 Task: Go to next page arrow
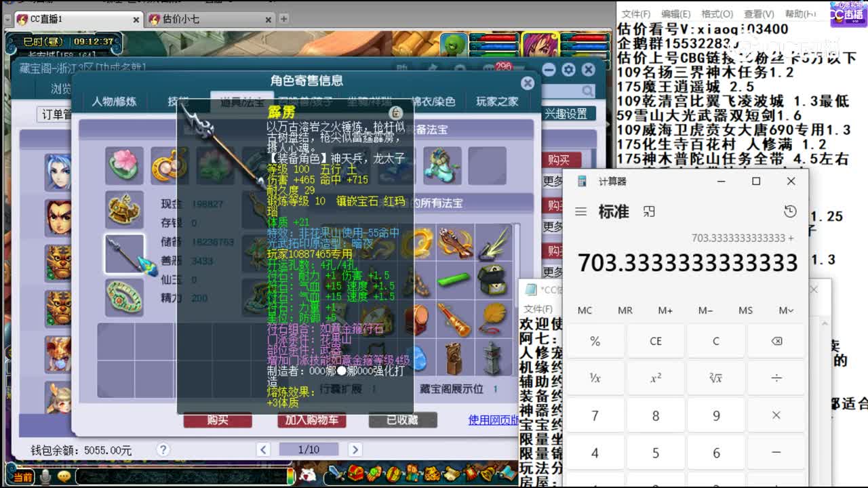coord(354,449)
